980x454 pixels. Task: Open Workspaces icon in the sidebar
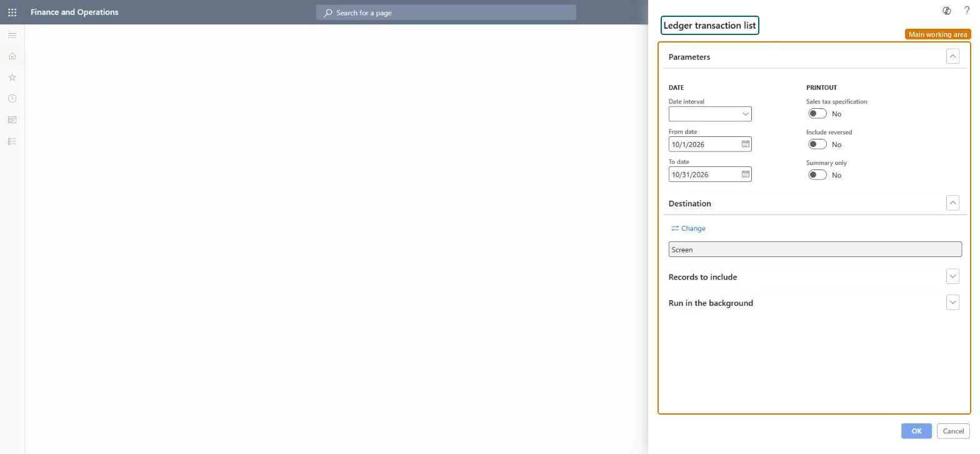(12, 120)
